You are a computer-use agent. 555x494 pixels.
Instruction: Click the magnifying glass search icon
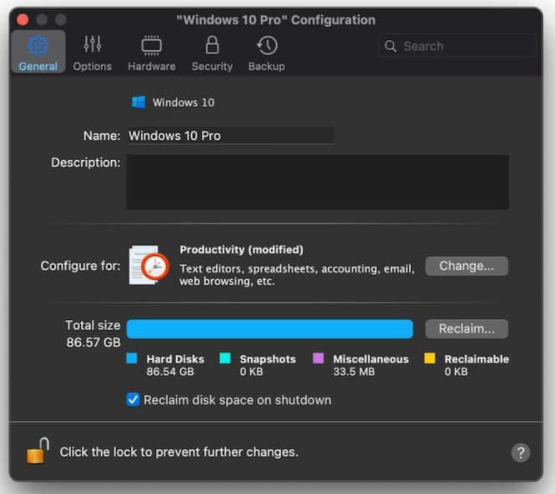tap(390, 46)
